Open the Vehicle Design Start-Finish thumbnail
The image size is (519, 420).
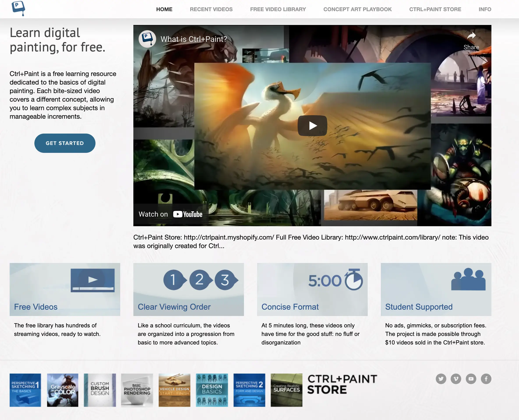pyautogui.click(x=174, y=390)
